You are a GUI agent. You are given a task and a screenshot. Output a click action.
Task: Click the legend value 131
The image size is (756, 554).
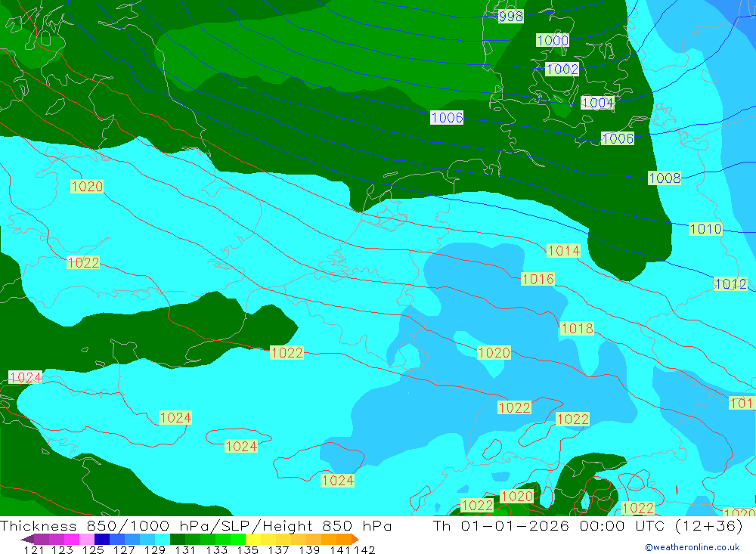click(185, 549)
